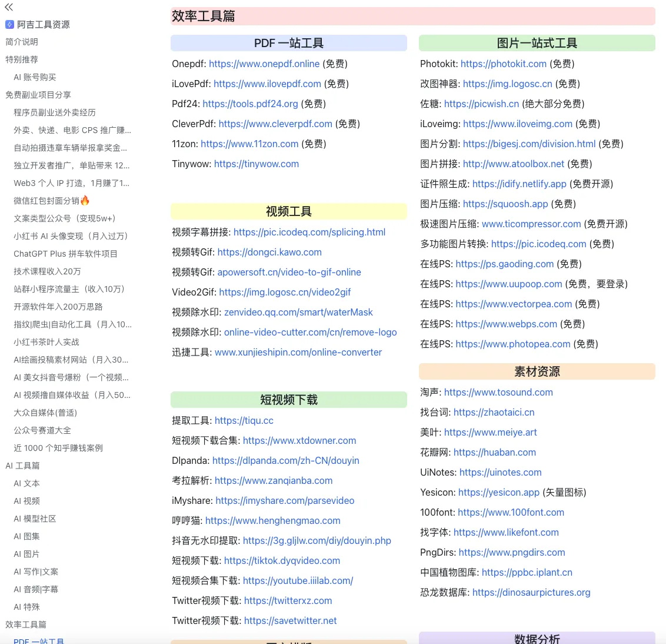Viewport: 666px width, 644px height.
Task: Open 微信红包封面分销 sidebar item
Action: pyautogui.click(x=51, y=201)
